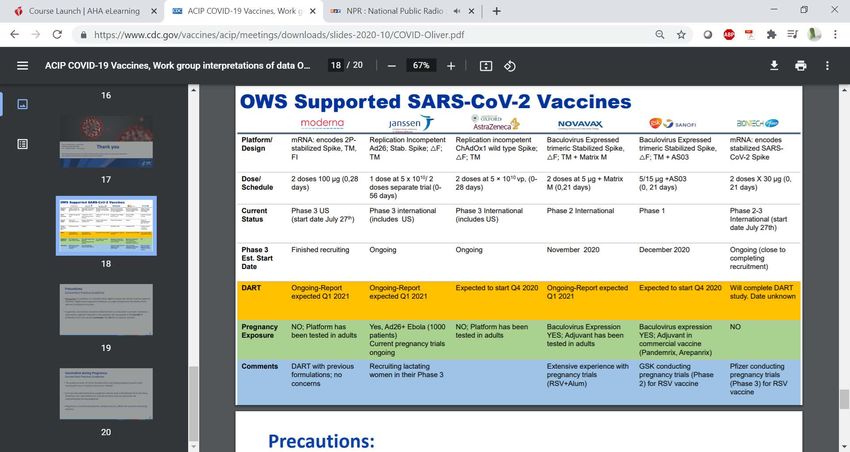View site security lock information
Viewport: 850px width, 452px height.
click(83, 35)
